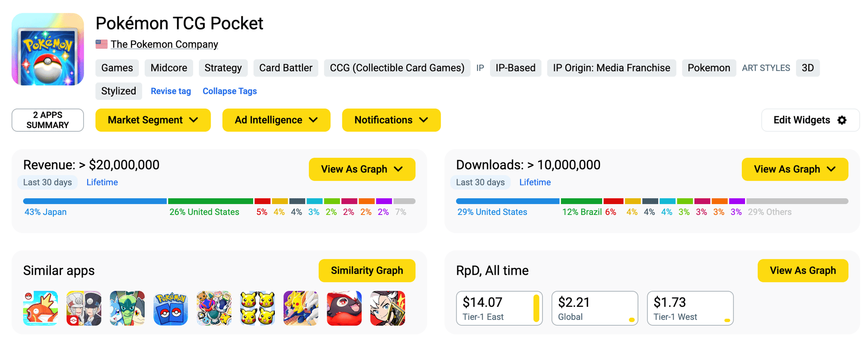Click the Pokémon TCG Pocket app icon
The height and width of the screenshot is (343, 868).
point(48,49)
